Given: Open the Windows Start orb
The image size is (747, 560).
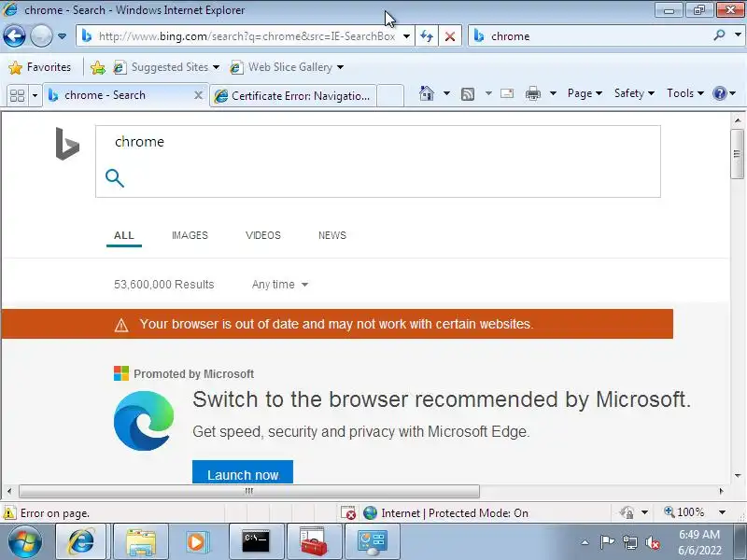Looking at the screenshot, I should (x=24, y=541).
